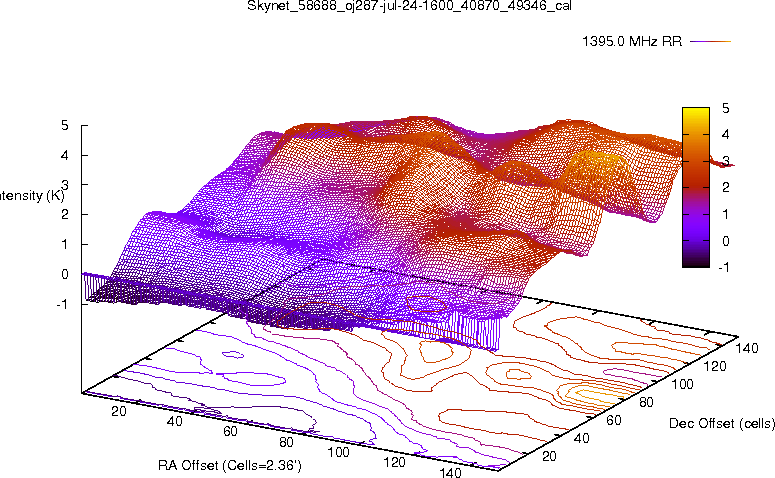Click the Dec Offset (cells) axis label
This screenshot has width=775, height=478.
point(722,424)
